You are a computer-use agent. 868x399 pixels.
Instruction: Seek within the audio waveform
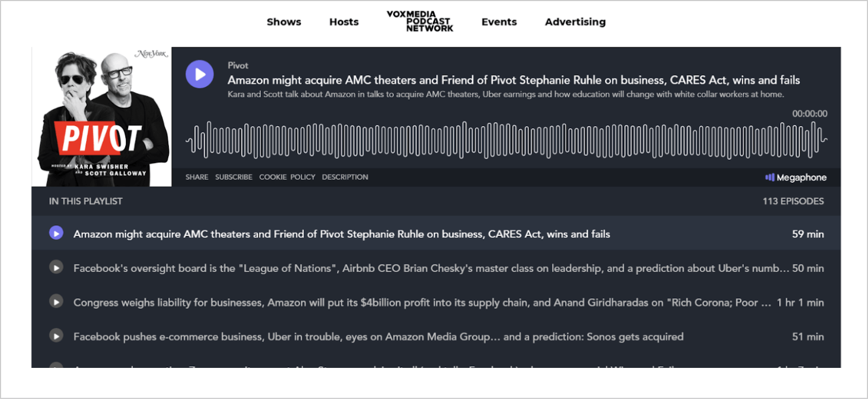pyautogui.click(x=506, y=140)
